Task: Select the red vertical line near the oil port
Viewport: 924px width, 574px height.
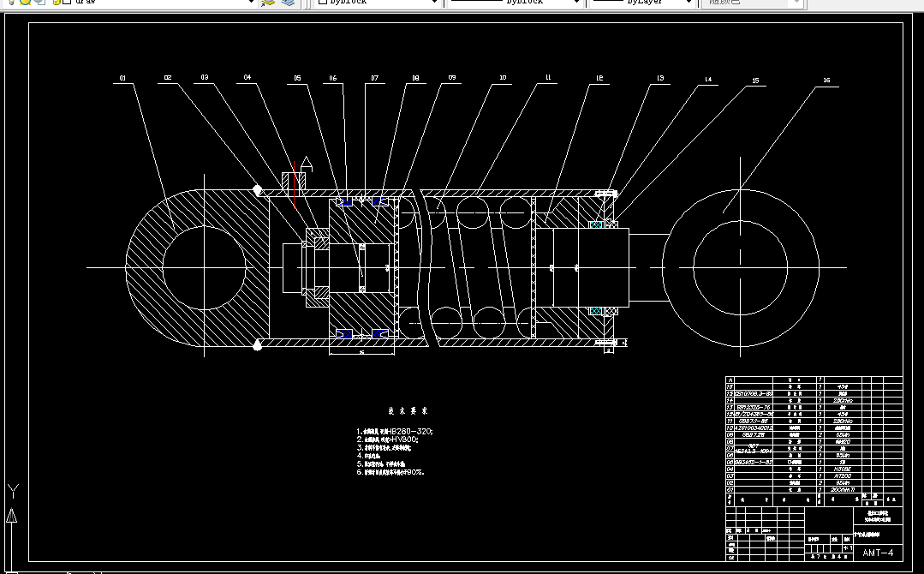Action: [294, 184]
